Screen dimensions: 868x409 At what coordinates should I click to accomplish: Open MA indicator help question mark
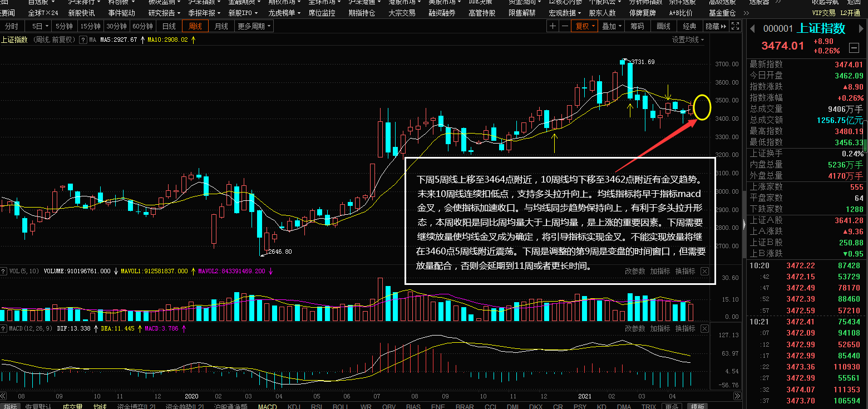pyautogui.click(x=83, y=40)
